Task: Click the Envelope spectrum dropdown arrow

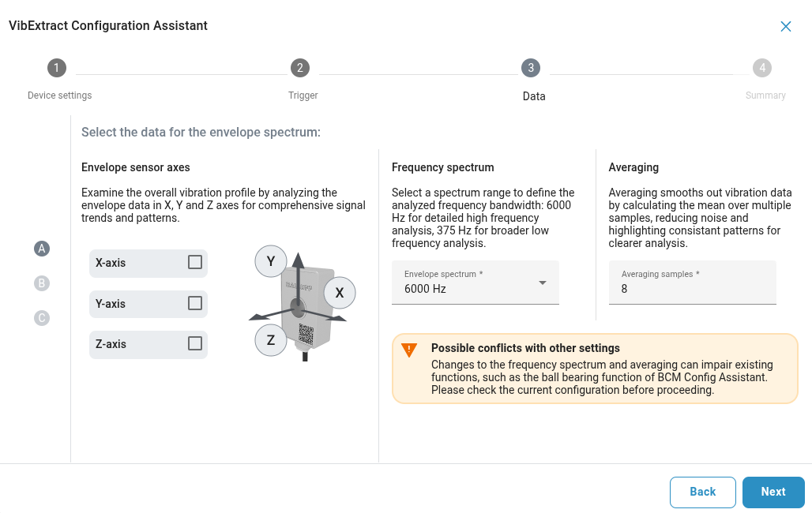Action: pyautogui.click(x=543, y=283)
